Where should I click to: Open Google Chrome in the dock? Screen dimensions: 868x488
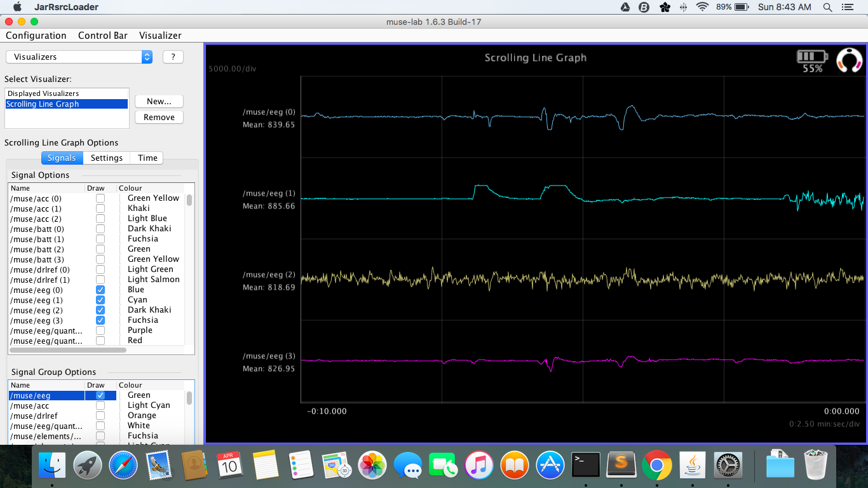657,466
